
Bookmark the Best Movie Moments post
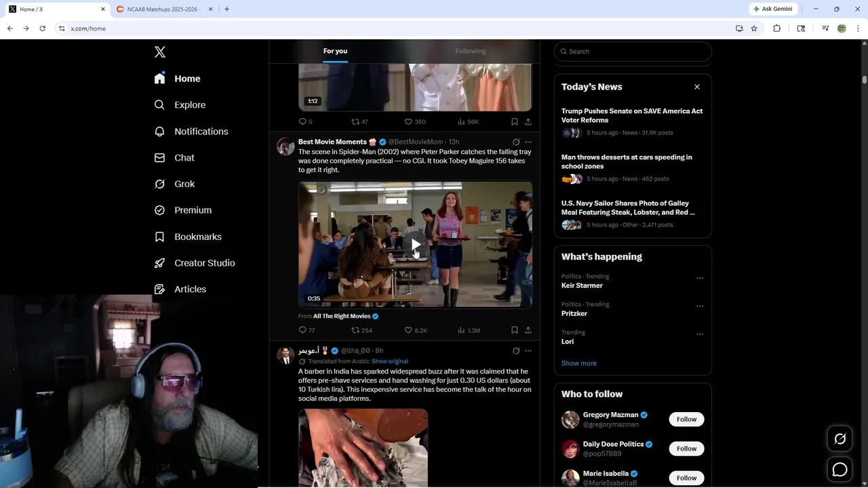[514, 330]
